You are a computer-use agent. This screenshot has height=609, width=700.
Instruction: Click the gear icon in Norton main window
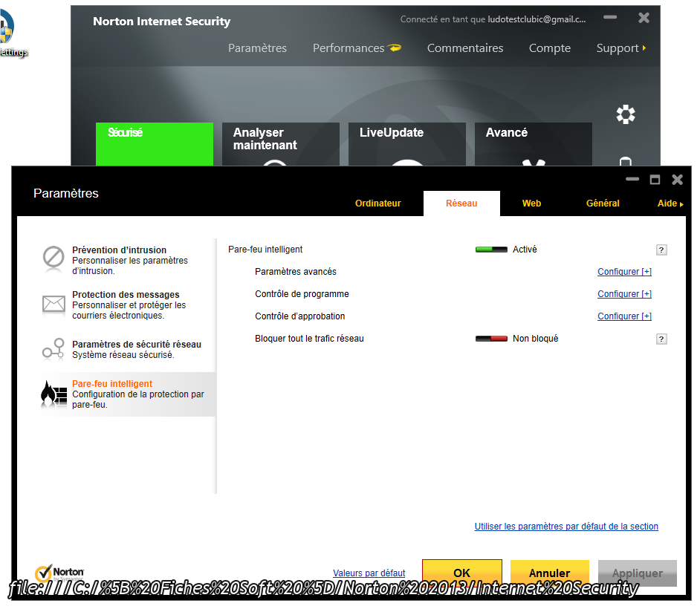pos(626,114)
